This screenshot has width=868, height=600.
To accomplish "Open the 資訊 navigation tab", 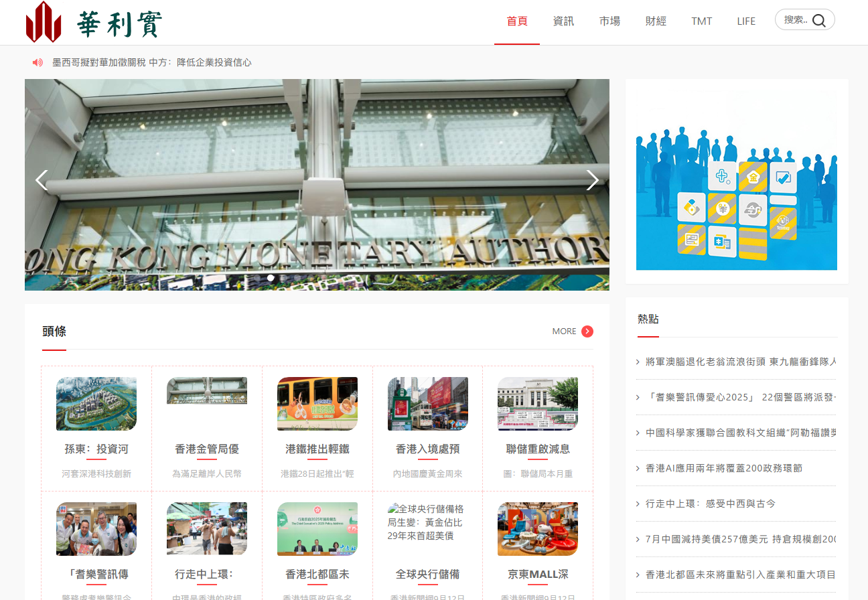I will (563, 21).
